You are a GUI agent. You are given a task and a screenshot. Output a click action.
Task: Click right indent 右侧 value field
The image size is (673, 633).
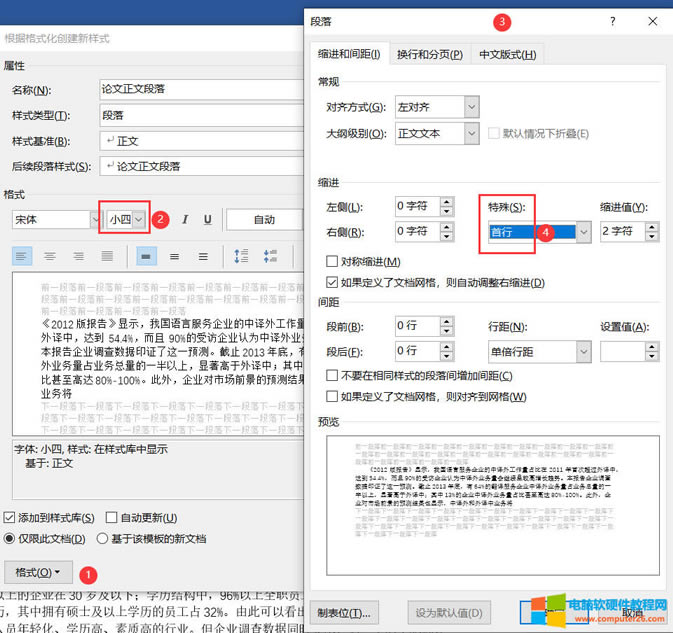pos(418,231)
